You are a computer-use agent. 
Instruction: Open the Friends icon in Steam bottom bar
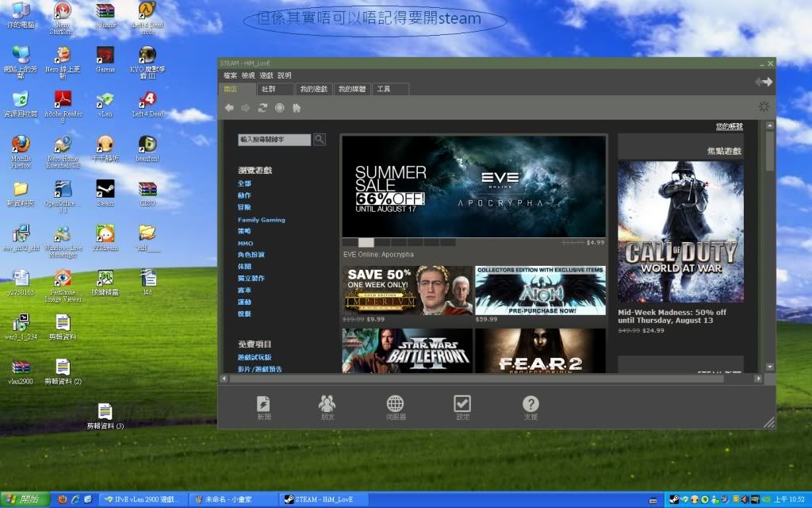click(327, 407)
